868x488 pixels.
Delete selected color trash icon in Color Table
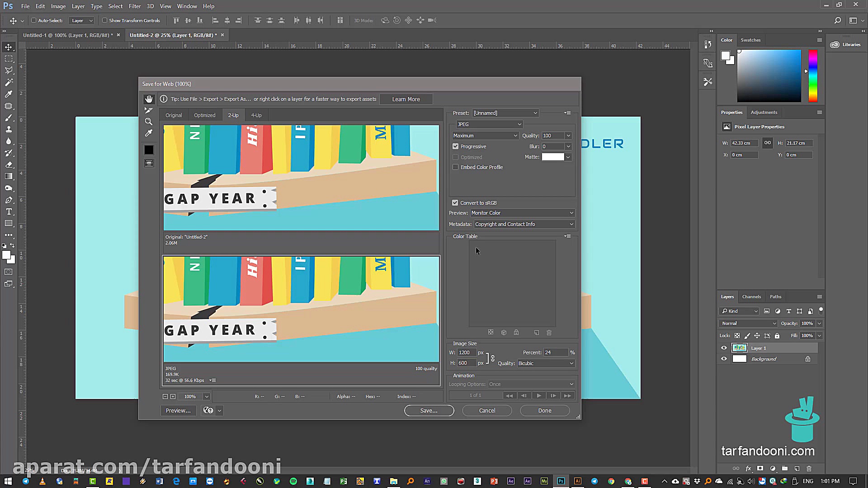click(x=549, y=333)
